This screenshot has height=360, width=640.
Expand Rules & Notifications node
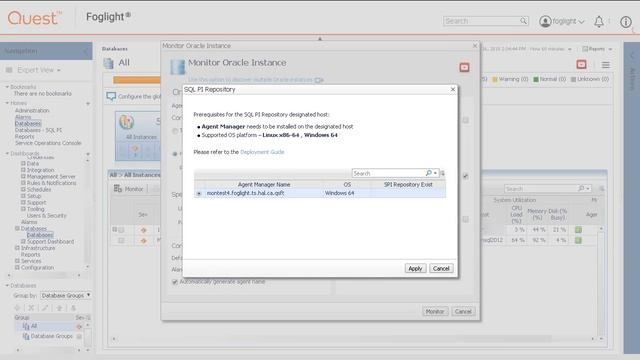tap(23, 183)
